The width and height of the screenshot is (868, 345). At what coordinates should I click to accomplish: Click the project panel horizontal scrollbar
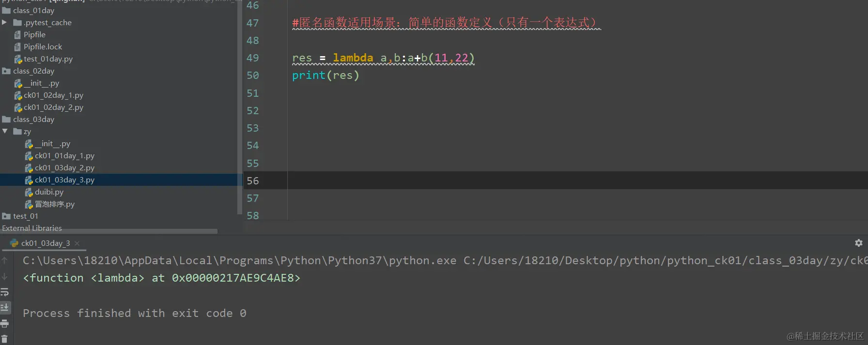tap(108, 231)
